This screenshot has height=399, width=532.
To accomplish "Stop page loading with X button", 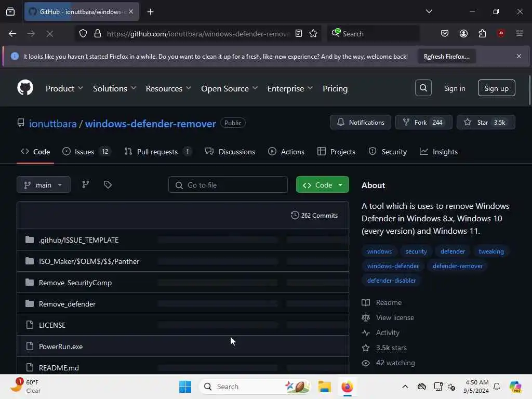I will coord(49,34).
